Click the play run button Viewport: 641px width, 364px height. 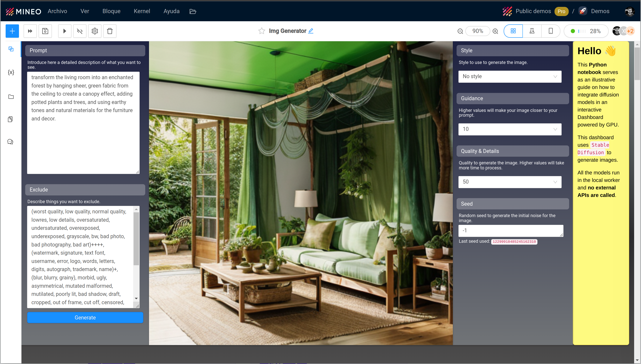coord(65,31)
